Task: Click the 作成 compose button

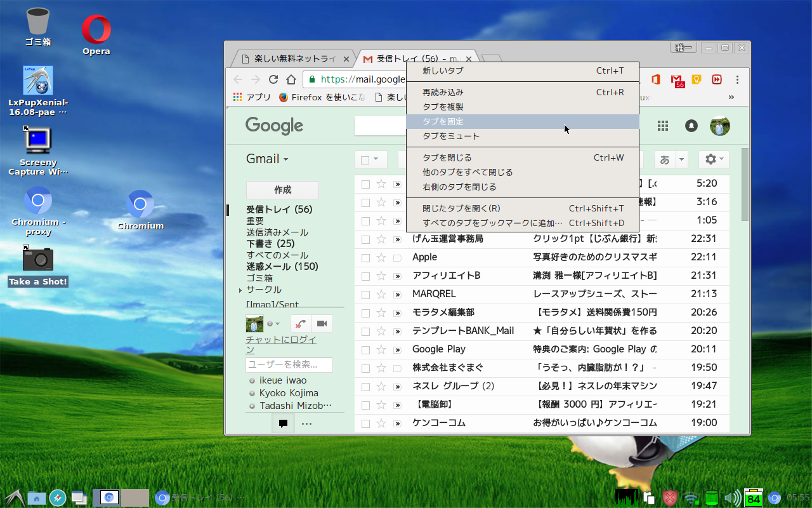Action: pos(282,190)
